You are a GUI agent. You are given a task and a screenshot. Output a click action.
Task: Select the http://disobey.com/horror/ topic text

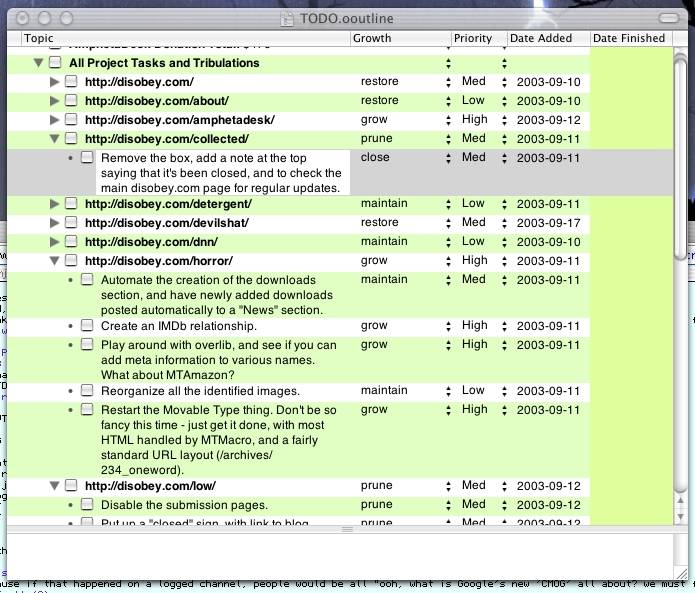coord(159,261)
